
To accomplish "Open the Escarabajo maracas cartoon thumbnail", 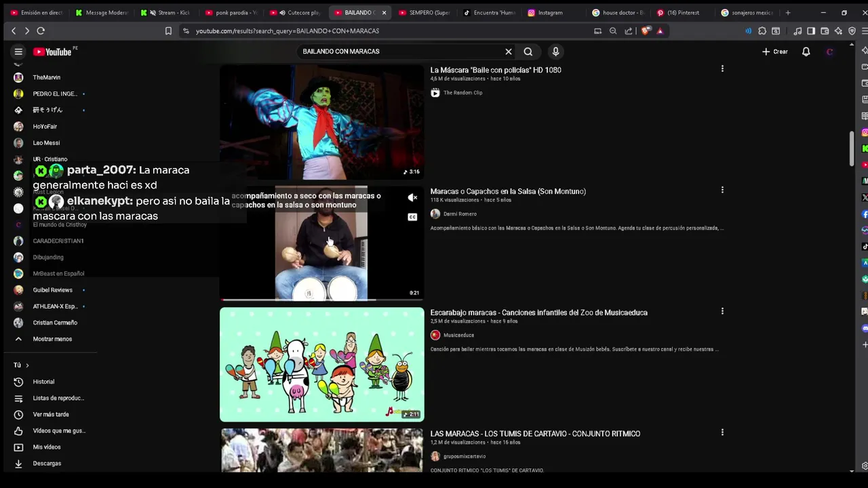I will tap(322, 365).
